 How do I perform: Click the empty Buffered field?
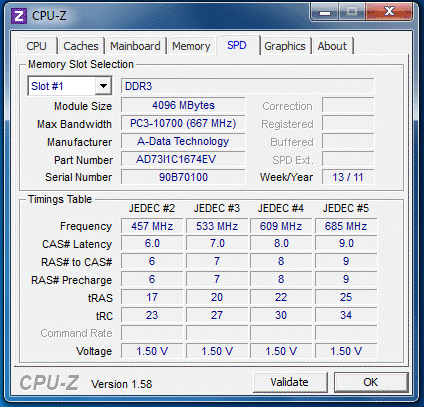coord(348,141)
